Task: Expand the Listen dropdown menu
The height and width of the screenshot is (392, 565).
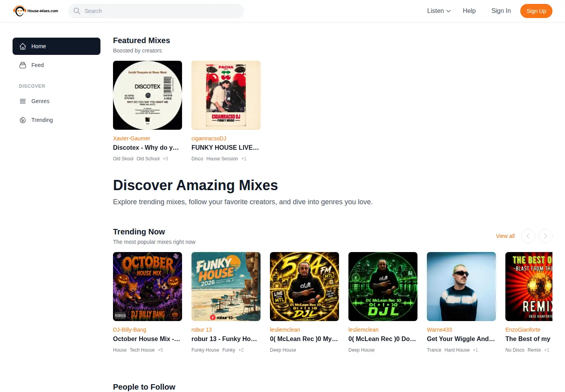Action: [x=439, y=11]
